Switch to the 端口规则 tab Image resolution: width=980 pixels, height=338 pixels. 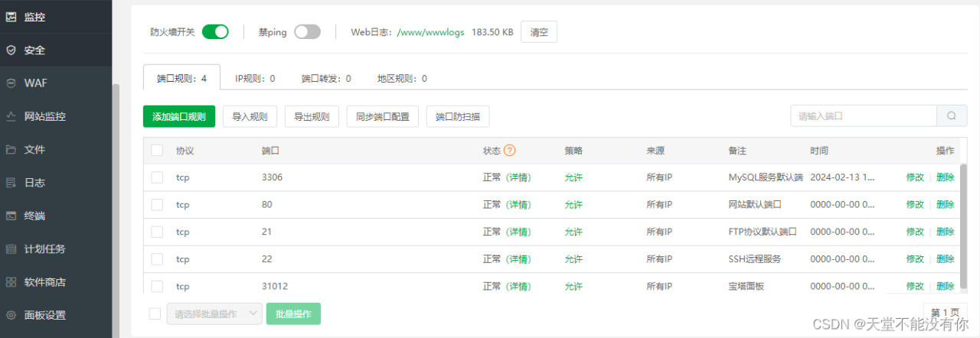point(181,78)
